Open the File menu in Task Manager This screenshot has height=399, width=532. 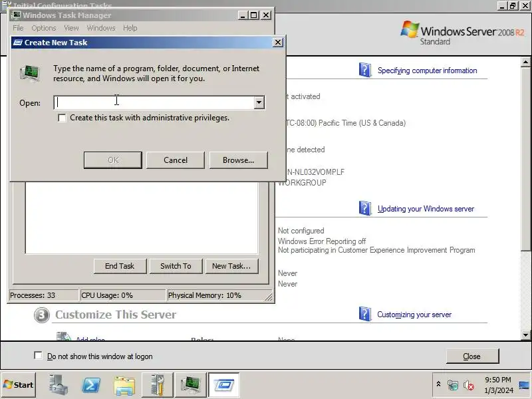point(19,28)
